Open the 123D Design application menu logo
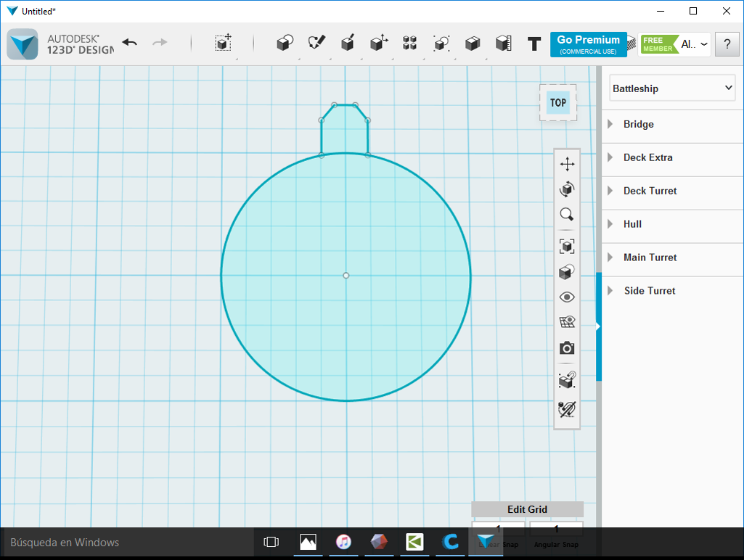The width and height of the screenshot is (744, 560). pos(23,44)
